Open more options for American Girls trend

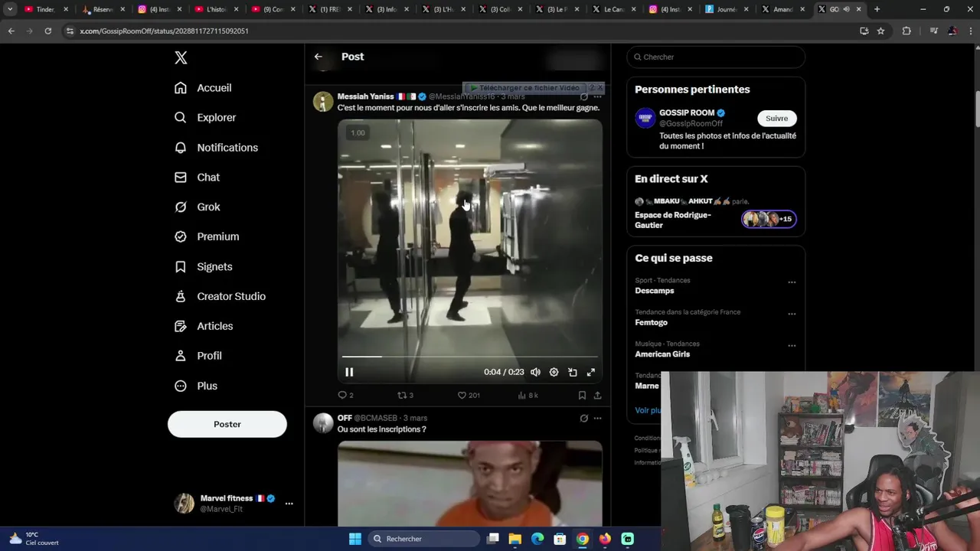pos(792,345)
